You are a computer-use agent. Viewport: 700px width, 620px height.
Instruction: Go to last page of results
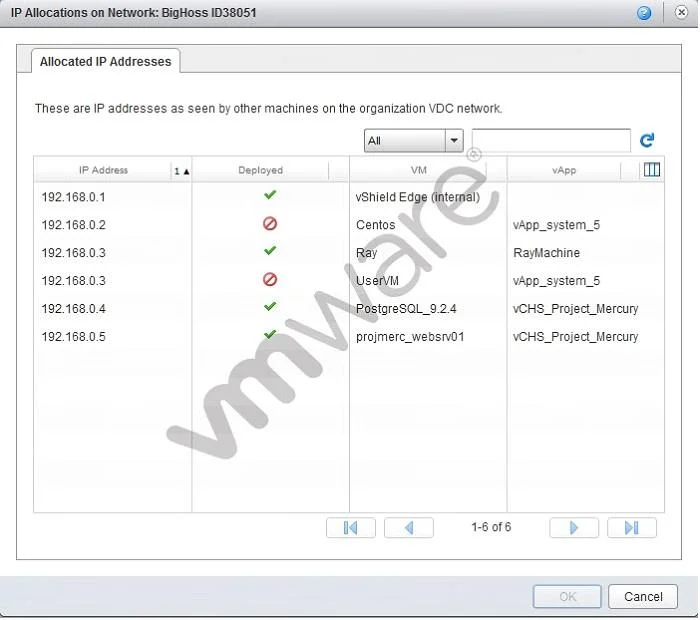tap(632, 528)
